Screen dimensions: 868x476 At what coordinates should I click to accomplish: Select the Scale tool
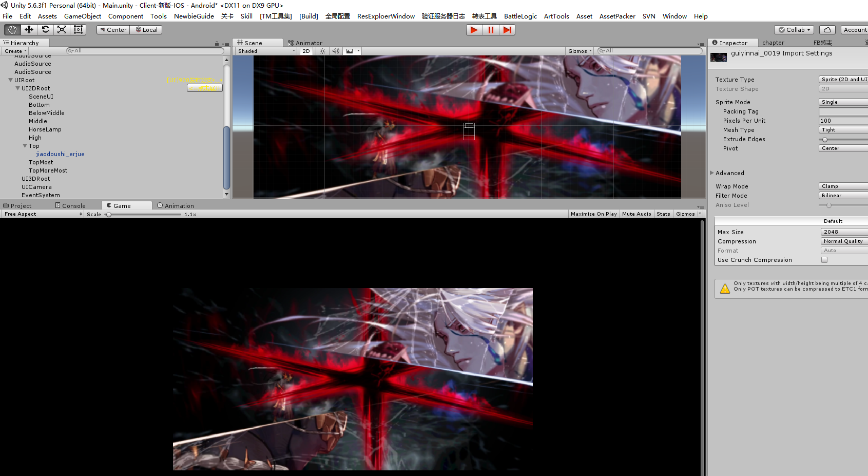pos(62,30)
